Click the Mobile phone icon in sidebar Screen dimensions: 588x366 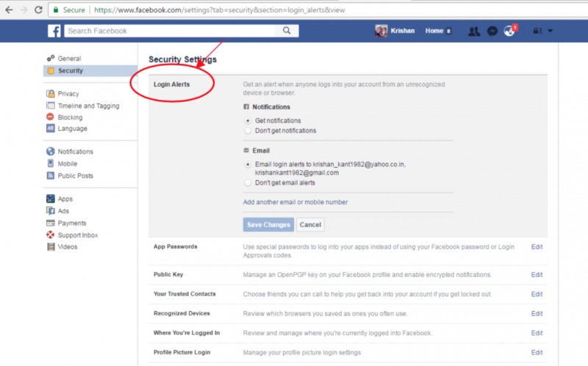click(x=51, y=163)
